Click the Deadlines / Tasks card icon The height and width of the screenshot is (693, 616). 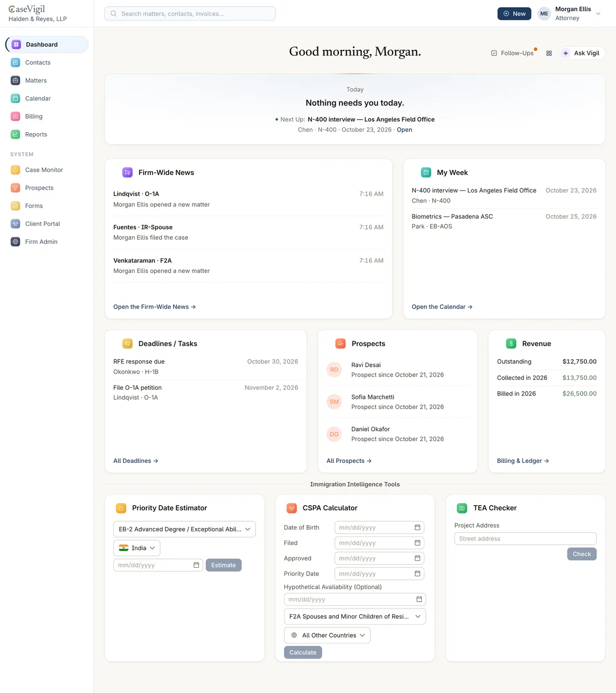127,343
